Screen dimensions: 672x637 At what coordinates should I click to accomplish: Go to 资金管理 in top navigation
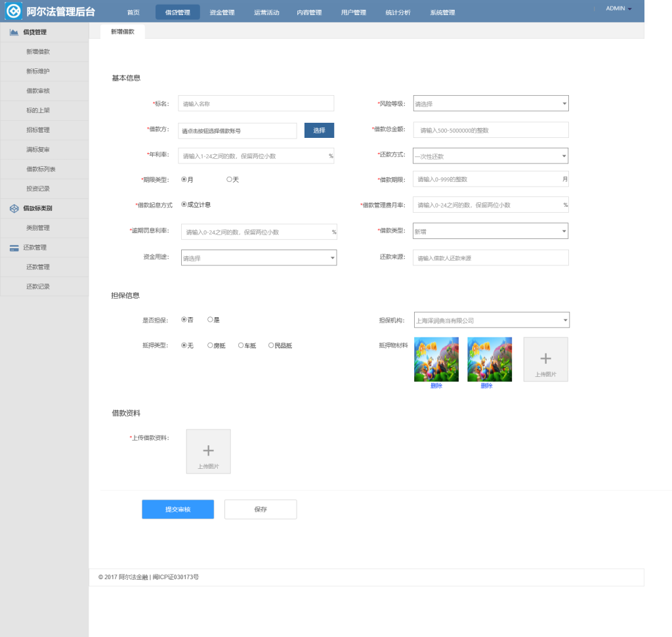click(222, 12)
